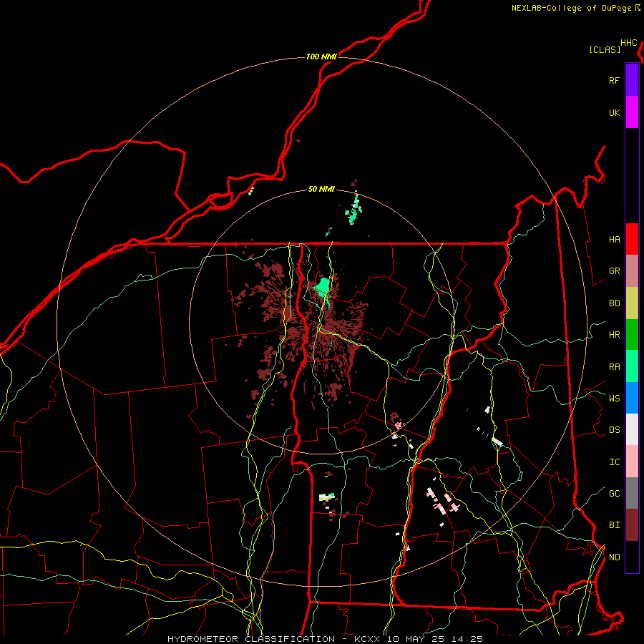Click the UK legend label
Viewport: 644px width, 644px height.
pyautogui.click(x=614, y=112)
